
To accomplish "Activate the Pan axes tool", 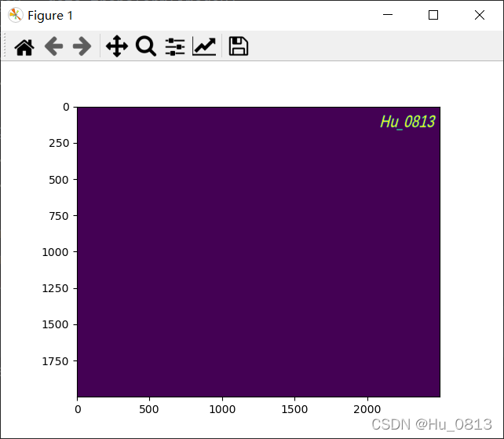I will (x=117, y=46).
